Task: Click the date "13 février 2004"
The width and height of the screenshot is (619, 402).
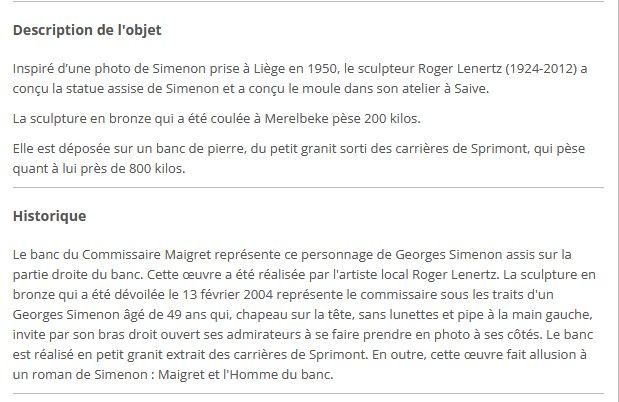Action: 227,295
